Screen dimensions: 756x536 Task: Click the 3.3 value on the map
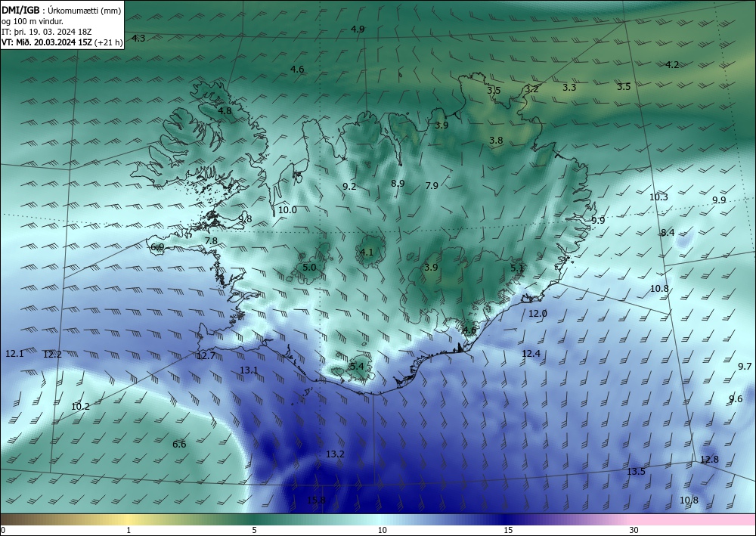click(x=569, y=87)
